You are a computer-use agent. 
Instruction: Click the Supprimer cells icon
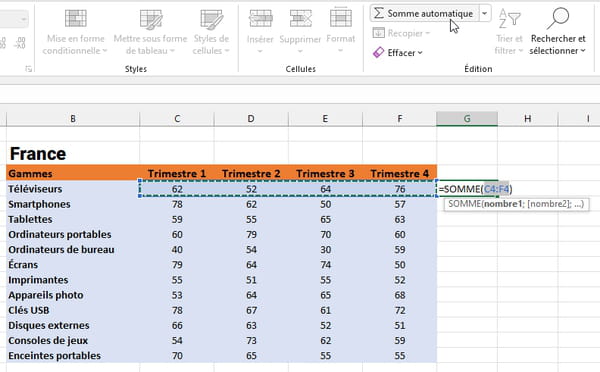(x=300, y=18)
